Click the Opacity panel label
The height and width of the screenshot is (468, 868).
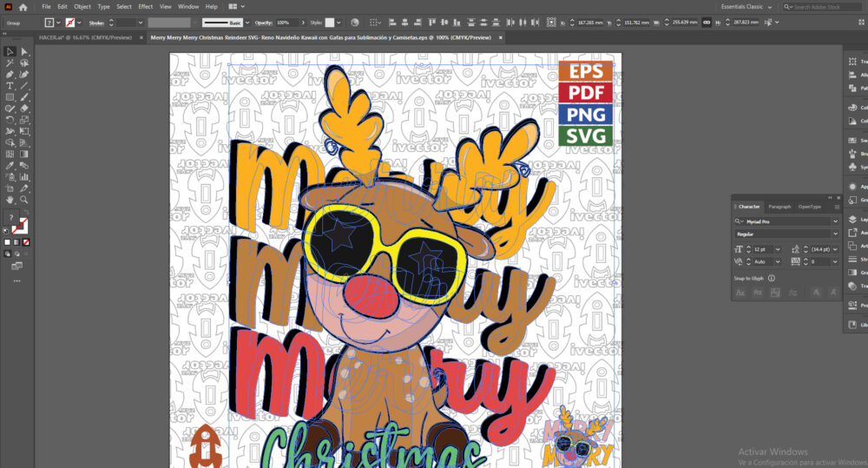264,23
